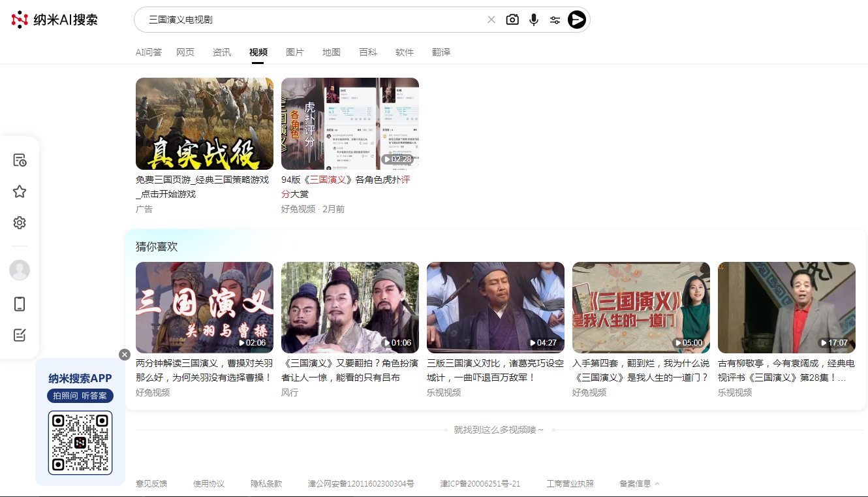Open the mobile phone icon in sidebar
Screen dimensions: 868x497
20,304
